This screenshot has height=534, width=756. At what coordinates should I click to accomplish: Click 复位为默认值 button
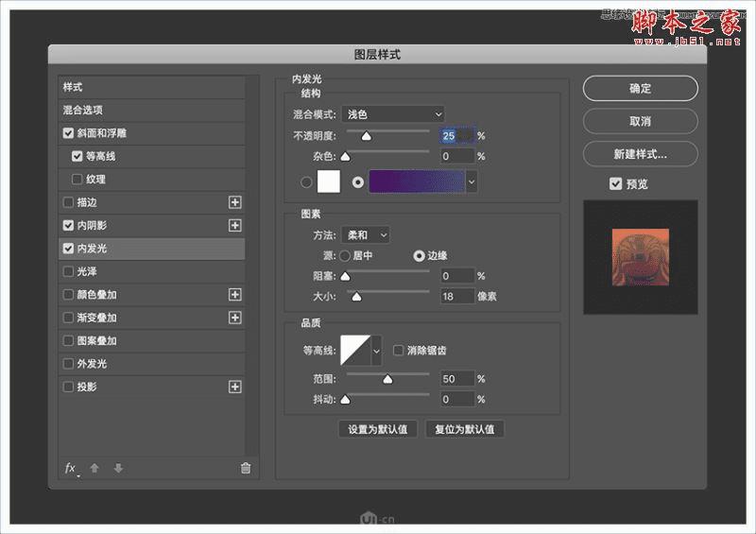pyautogui.click(x=465, y=429)
